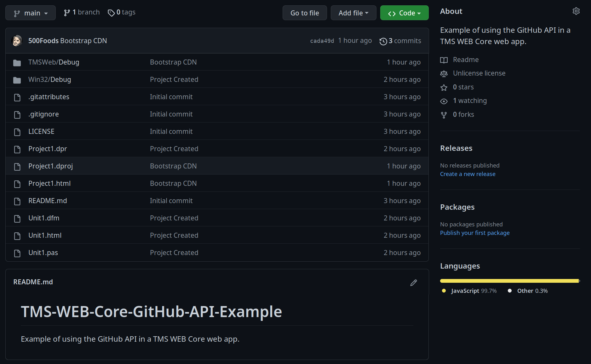Click the branch icon beside 1 branch
The height and width of the screenshot is (364, 591).
67,13
